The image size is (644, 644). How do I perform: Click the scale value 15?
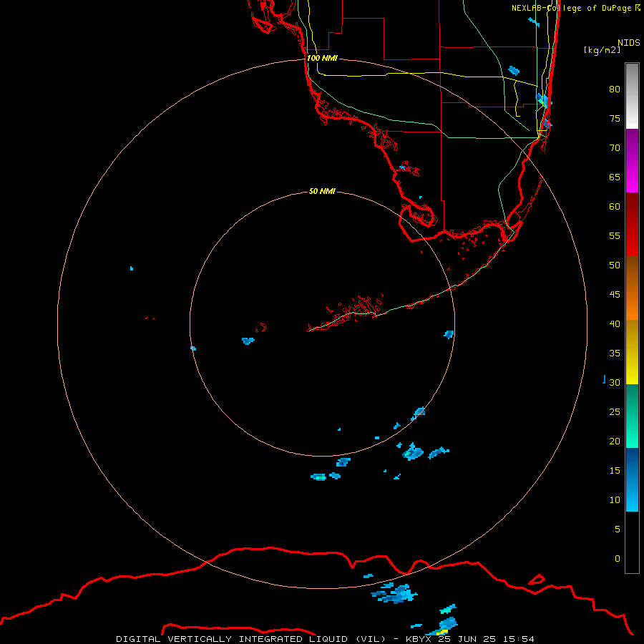point(615,470)
